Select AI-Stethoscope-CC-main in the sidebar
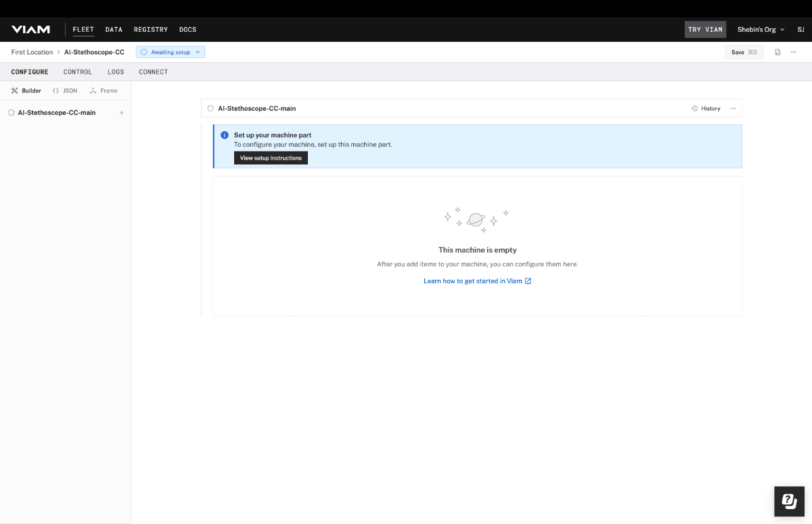 (57, 113)
